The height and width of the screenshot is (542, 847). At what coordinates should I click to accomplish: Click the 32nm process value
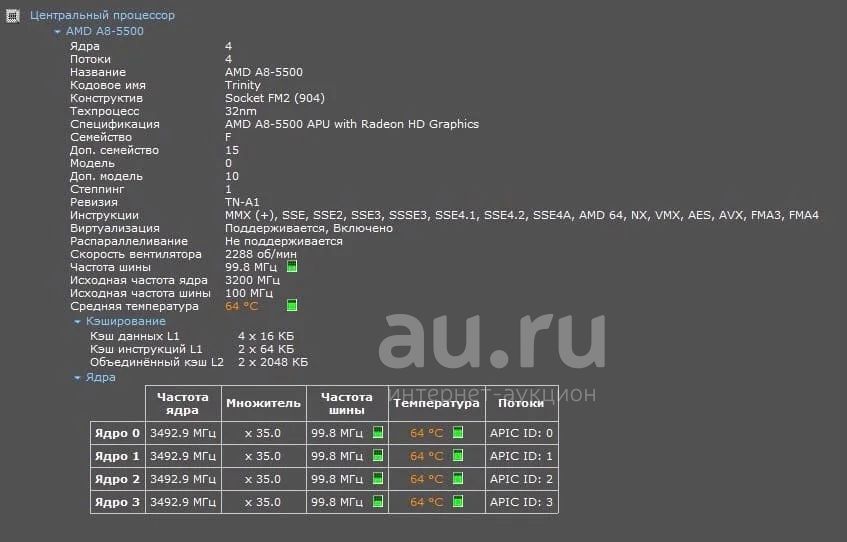(x=241, y=111)
